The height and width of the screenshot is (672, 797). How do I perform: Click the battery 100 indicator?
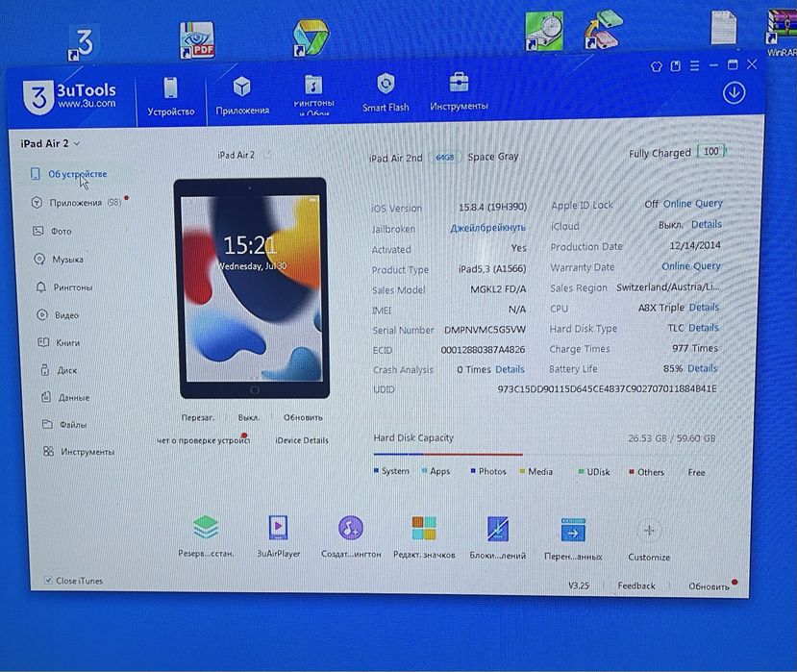711,152
